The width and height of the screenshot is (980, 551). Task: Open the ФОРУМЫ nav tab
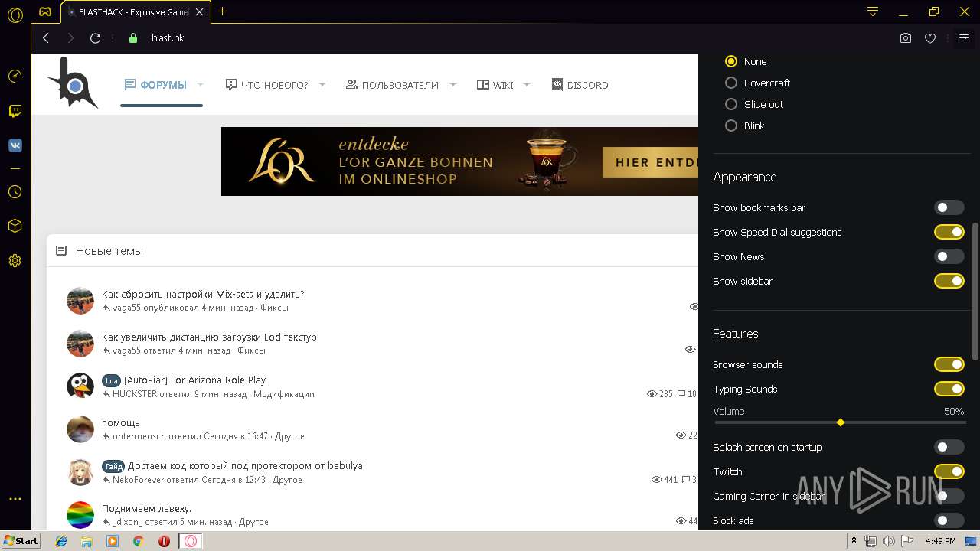(155, 85)
